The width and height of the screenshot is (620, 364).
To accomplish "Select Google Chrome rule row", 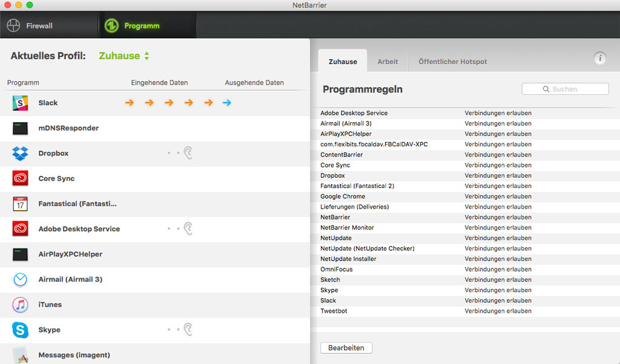I will tap(465, 197).
